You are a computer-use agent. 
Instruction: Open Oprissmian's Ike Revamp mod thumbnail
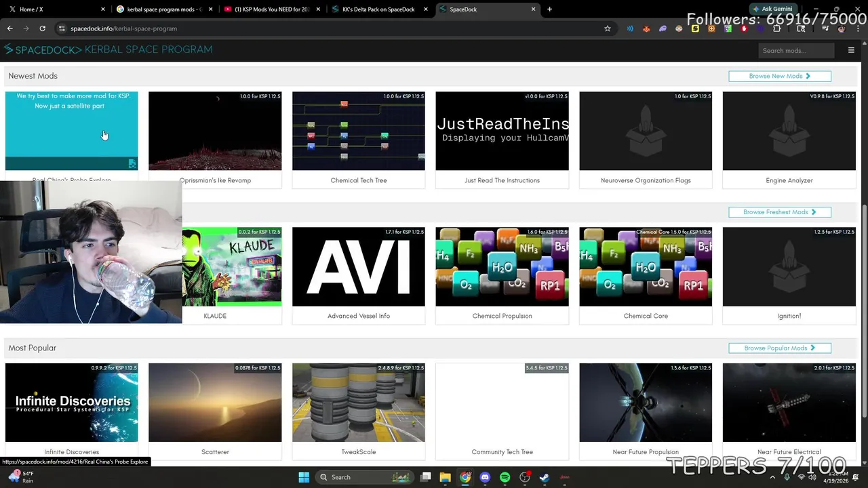click(215, 131)
